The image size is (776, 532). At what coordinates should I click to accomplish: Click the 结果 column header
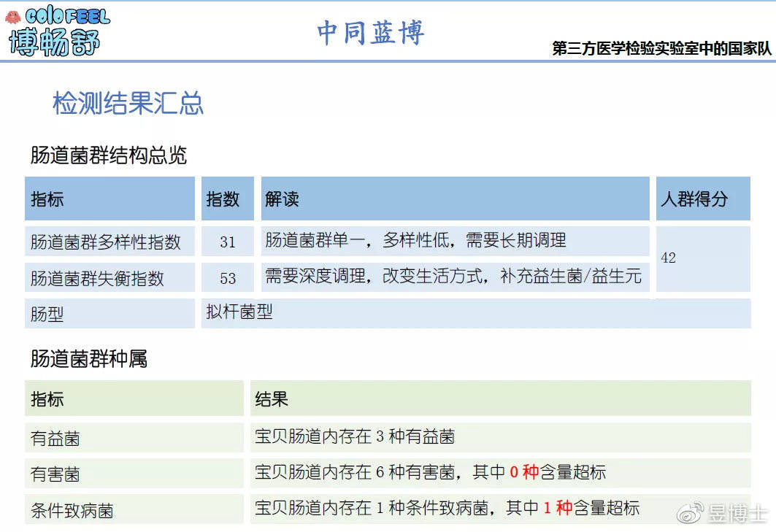[501, 398]
